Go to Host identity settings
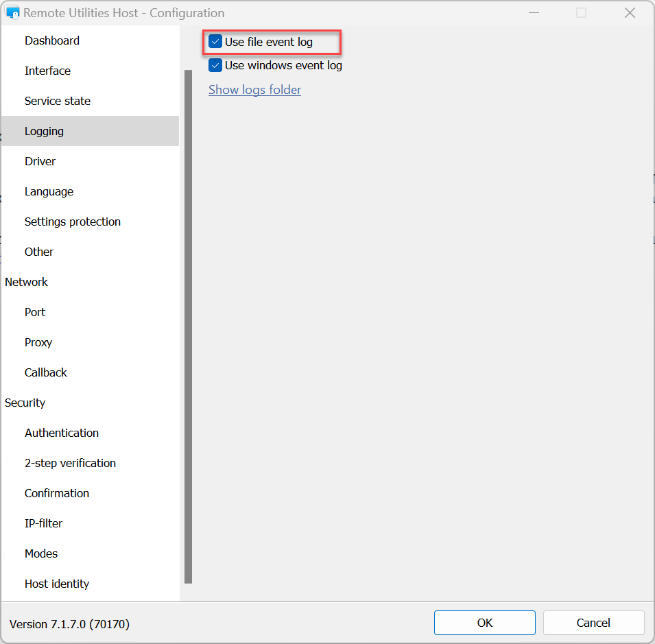This screenshot has height=644, width=655. (91, 584)
